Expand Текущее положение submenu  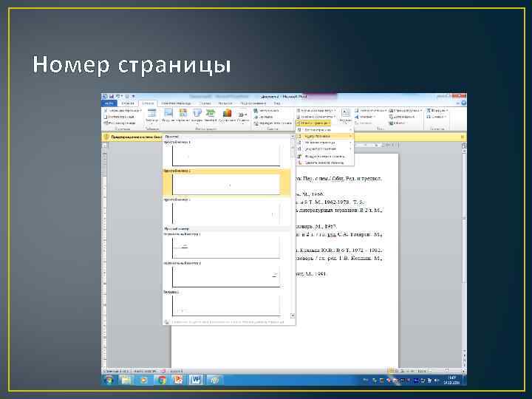coord(324,149)
